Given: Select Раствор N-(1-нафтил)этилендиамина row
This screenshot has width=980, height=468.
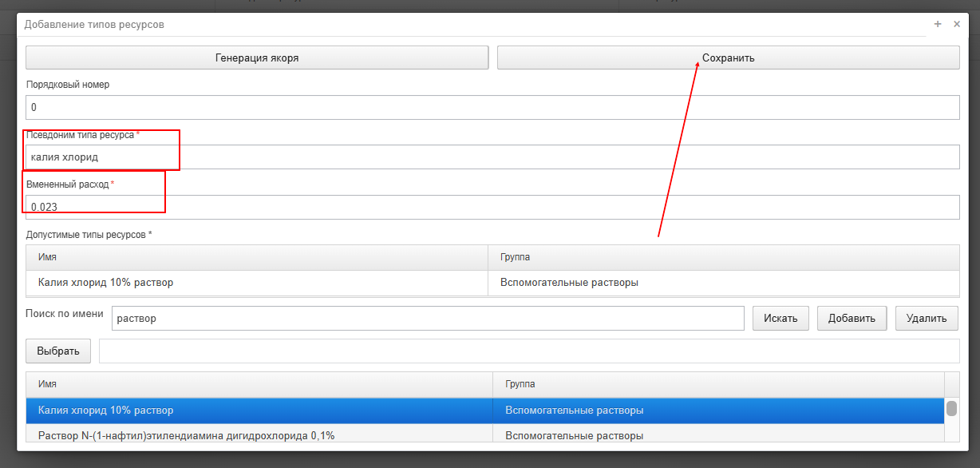Looking at the screenshot, I should [485, 435].
